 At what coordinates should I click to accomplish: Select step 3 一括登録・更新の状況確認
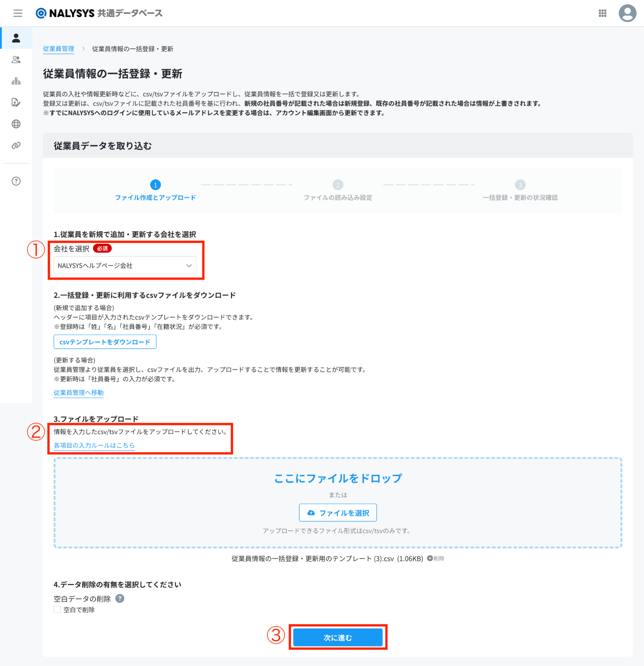coord(520,191)
